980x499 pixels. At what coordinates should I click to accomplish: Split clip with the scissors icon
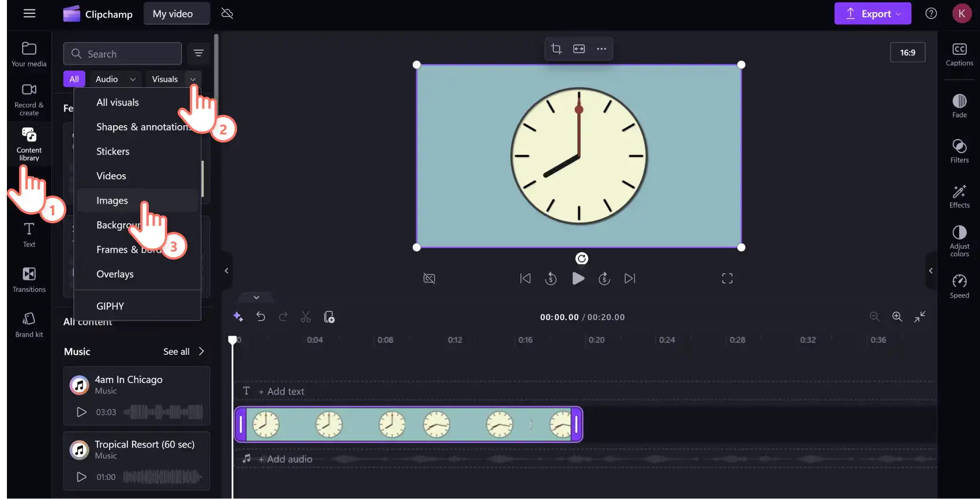(x=306, y=317)
